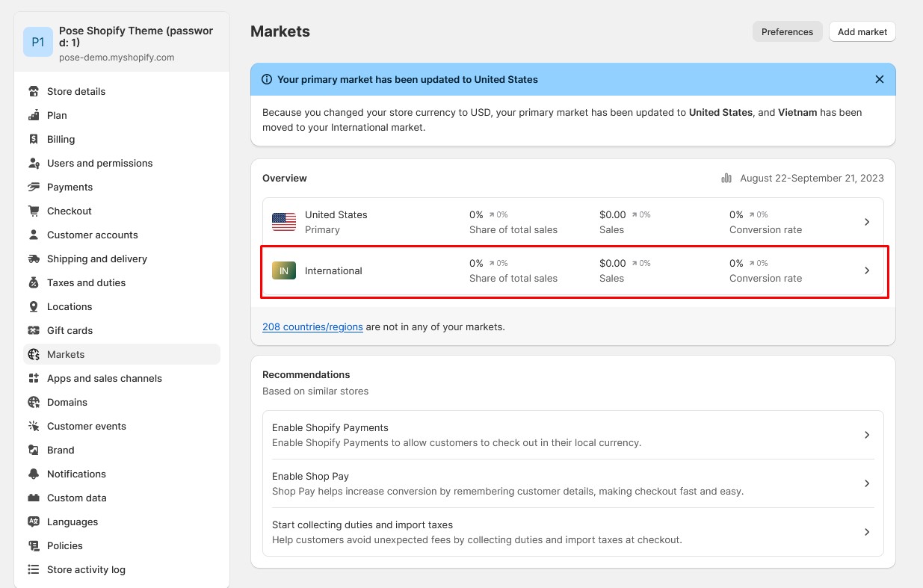Click the Gift cards icon
The width and height of the screenshot is (923, 588).
(34, 330)
